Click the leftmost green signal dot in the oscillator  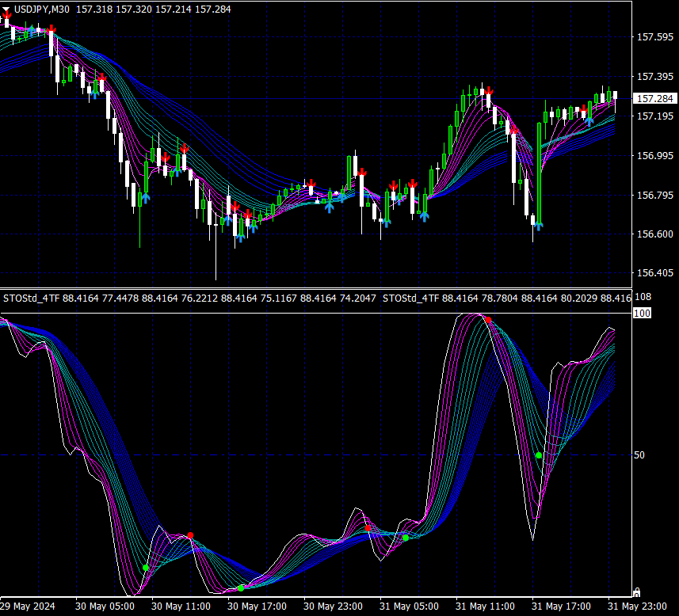146,568
